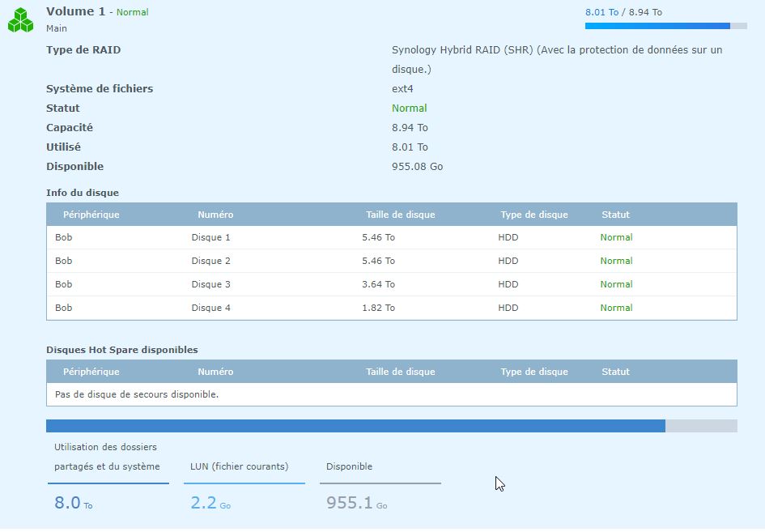Click the "Utilisé" label
Viewport: 765px width, 532px height.
63,147
